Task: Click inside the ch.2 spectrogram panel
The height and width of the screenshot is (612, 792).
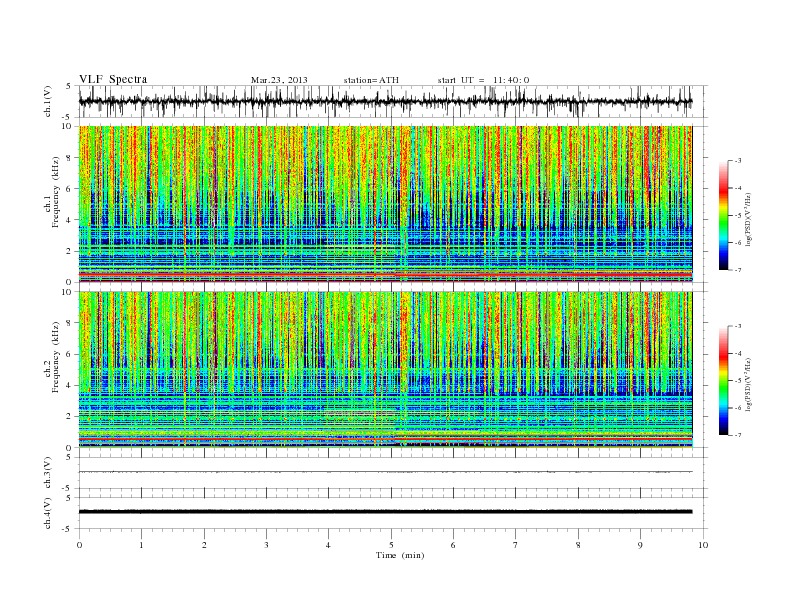Action: [x=385, y=369]
